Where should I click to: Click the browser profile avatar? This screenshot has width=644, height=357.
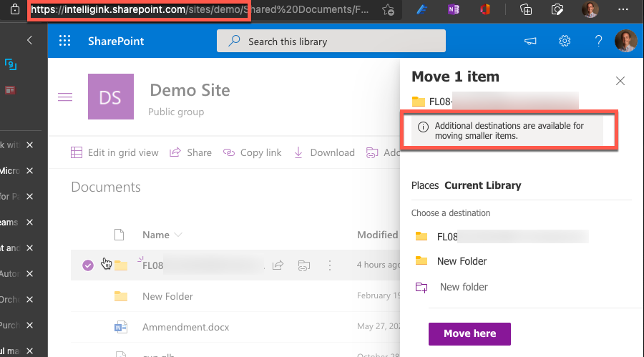pos(590,9)
